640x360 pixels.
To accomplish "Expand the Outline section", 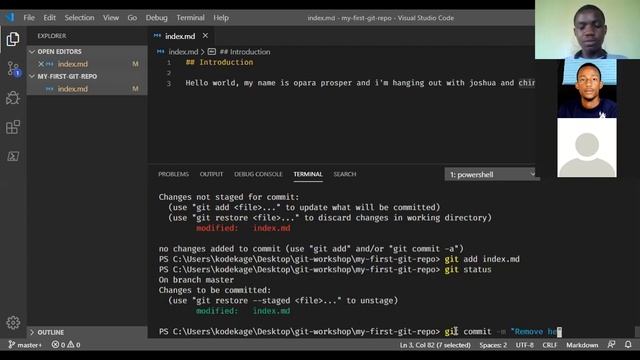I will (32, 332).
